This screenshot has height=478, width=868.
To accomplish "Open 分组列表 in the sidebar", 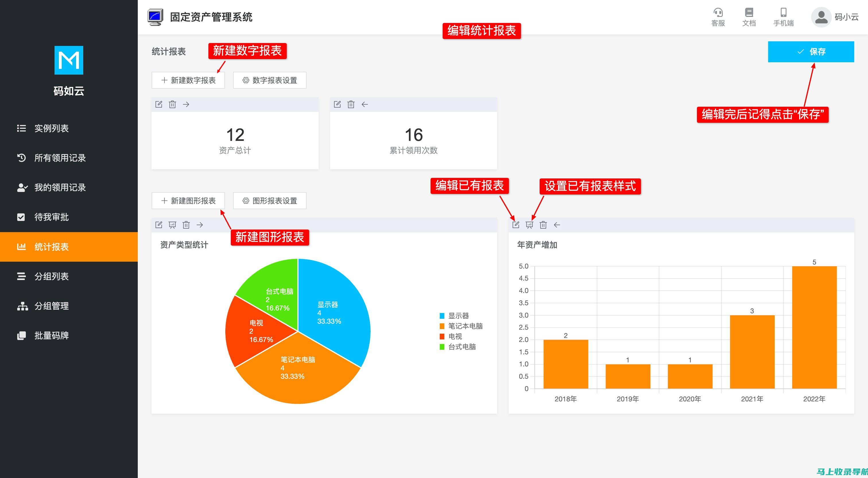I will click(x=69, y=277).
